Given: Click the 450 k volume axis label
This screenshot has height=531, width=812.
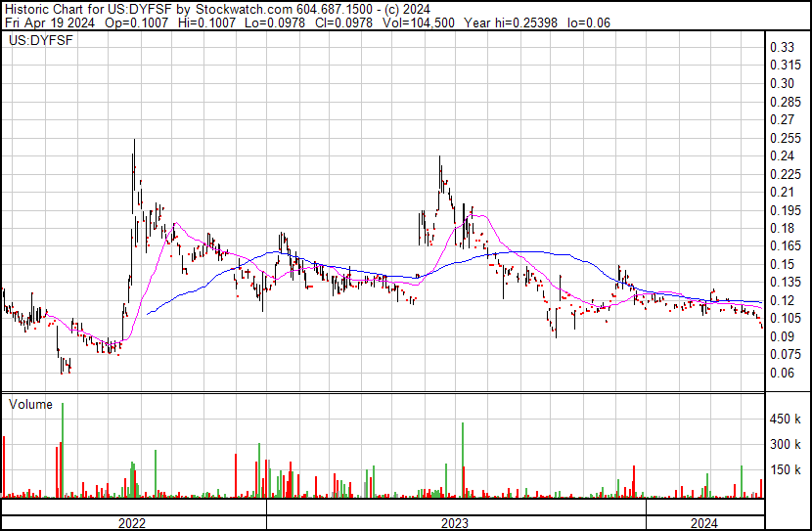Looking at the screenshot, I should 785,419.
